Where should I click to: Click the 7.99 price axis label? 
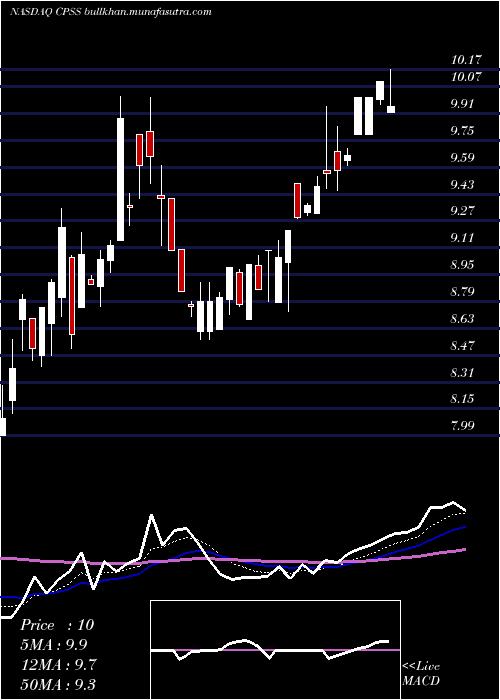[x=462, y=425]
